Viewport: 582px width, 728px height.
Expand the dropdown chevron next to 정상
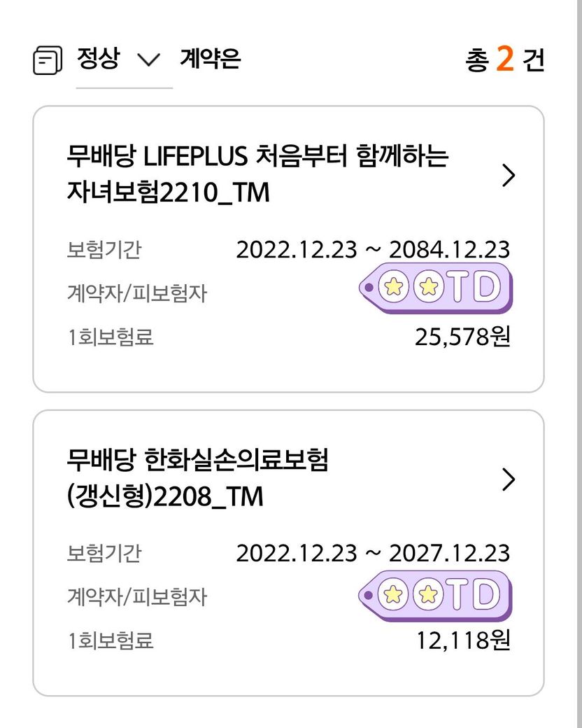[149, 60]
